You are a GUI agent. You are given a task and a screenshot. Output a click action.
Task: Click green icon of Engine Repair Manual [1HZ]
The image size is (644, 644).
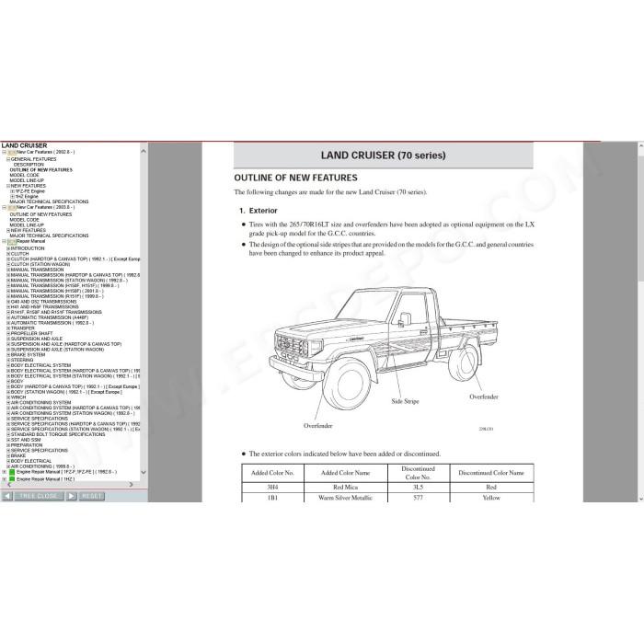[x=12, y=479]
